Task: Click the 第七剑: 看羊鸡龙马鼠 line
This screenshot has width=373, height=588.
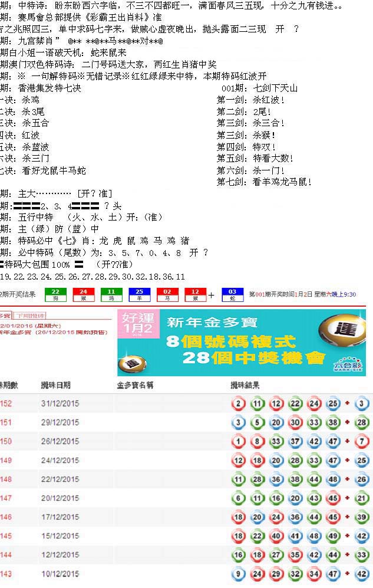Action: click(x=264, y=182)
